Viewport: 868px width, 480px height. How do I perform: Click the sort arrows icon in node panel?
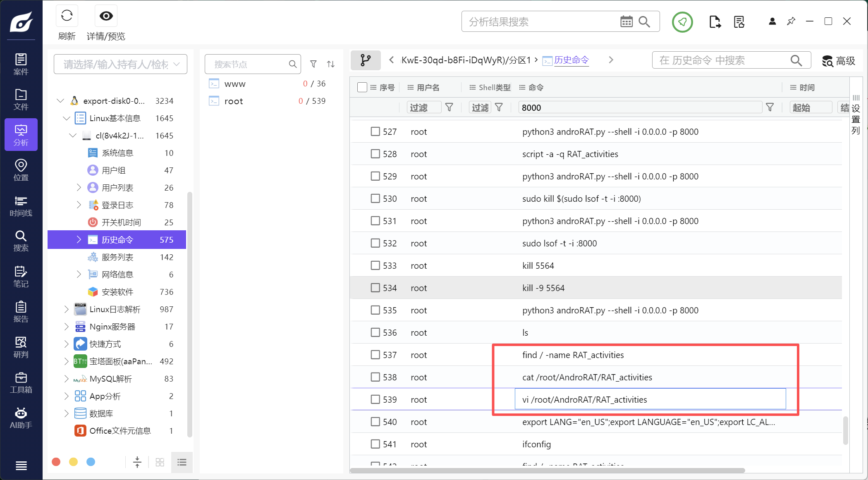pos(331,64)
